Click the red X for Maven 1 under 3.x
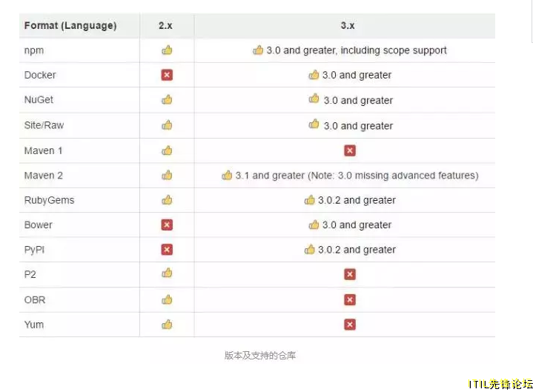This screenshot has height=392, width=533. [x=350, y=150]
